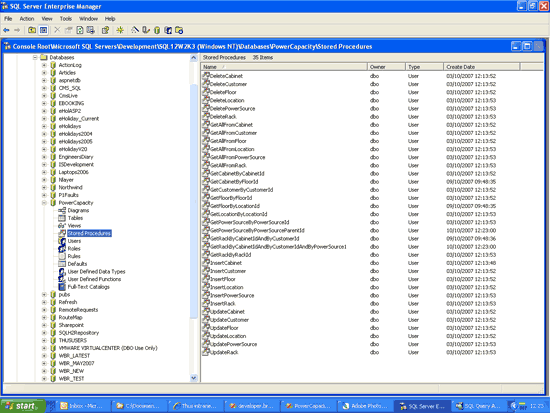Expand the RouteMap database node

[44, 317]
